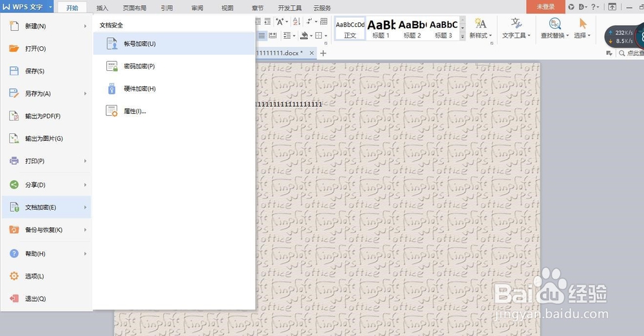This screenshot has height=336, width=644.
Task: Click the 打印(P) printer icon
Action: coord(14,161)
